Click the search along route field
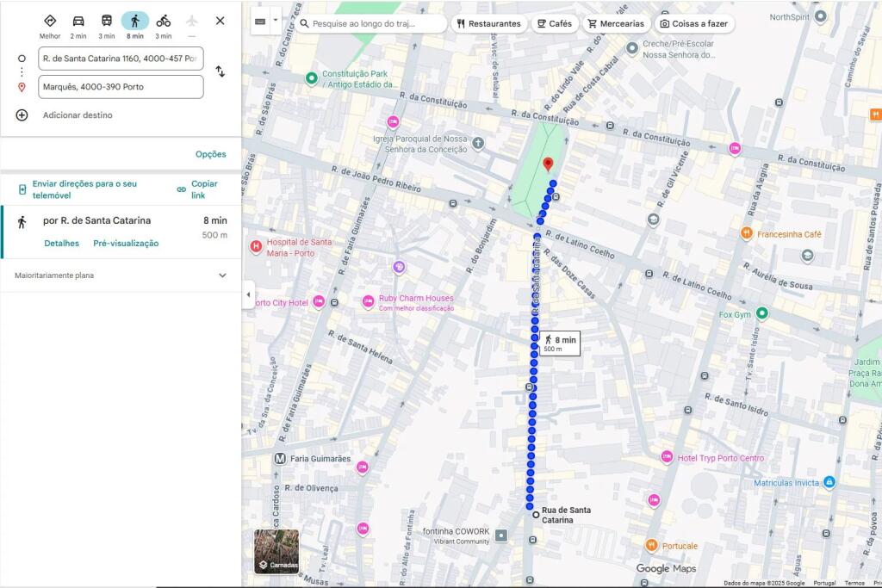 [375, 24]
